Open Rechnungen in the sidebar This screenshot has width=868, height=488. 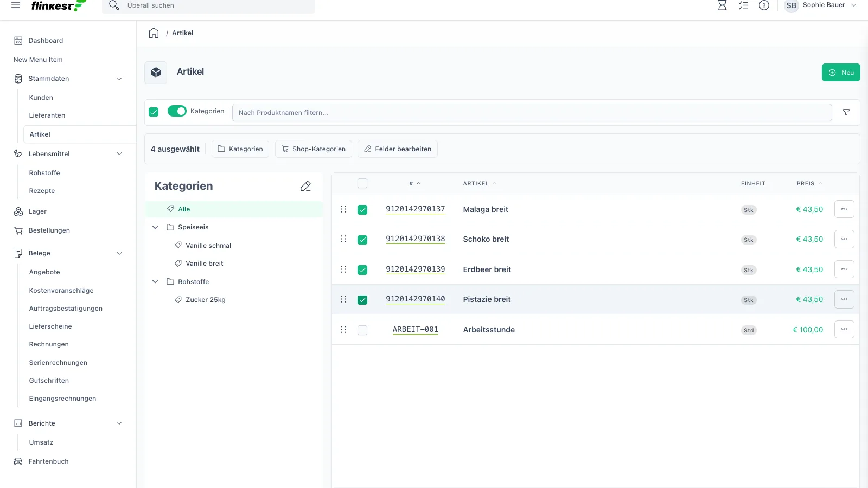click(49, 344)
